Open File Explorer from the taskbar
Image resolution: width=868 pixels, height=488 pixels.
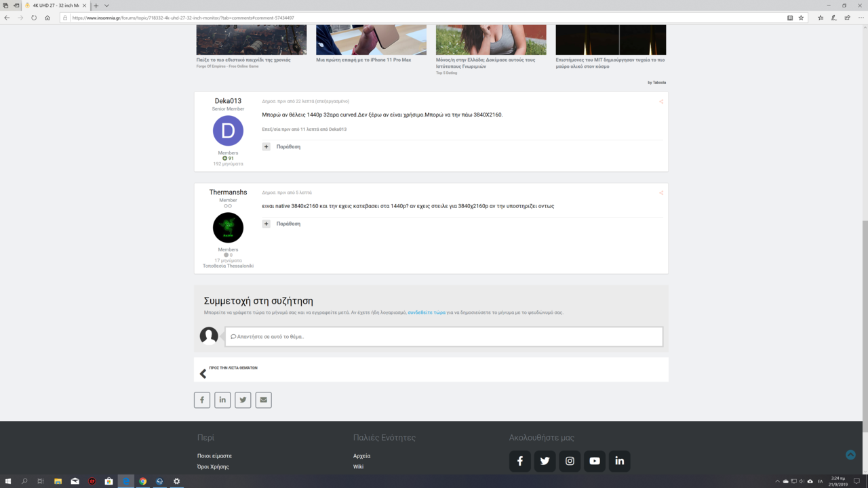coord(58,481)
